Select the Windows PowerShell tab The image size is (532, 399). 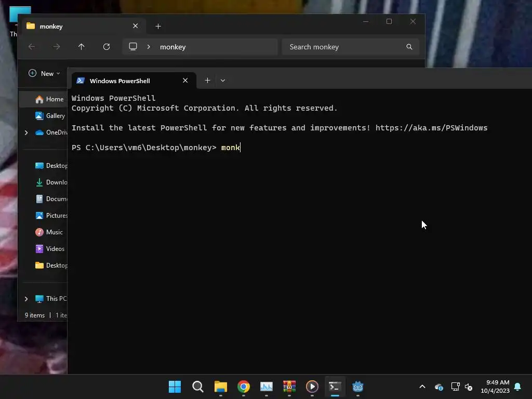tap(134, 81)
